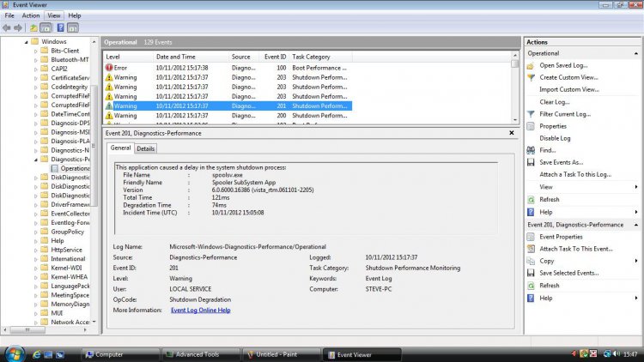Click the volume speaker tray icon
Image resolution: width=644 pixels, height=362 pixels.
[x=616, y=353]
